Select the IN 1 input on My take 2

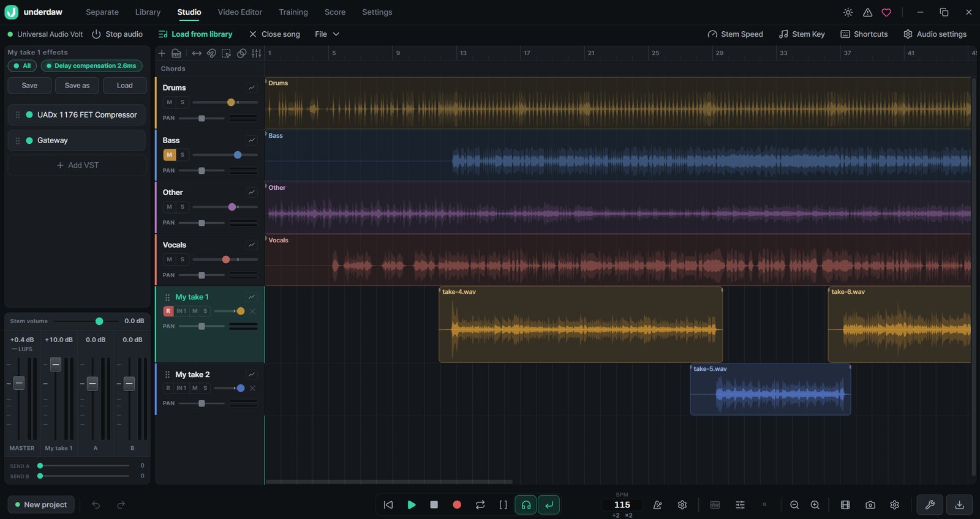pyautogui.click(x=181, y=388)
